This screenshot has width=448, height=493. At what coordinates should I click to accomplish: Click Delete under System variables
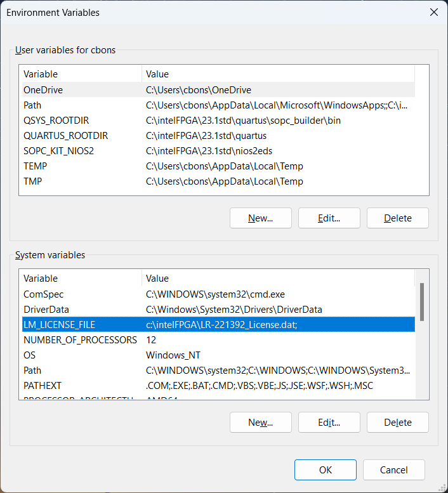(x=397, y=422)
